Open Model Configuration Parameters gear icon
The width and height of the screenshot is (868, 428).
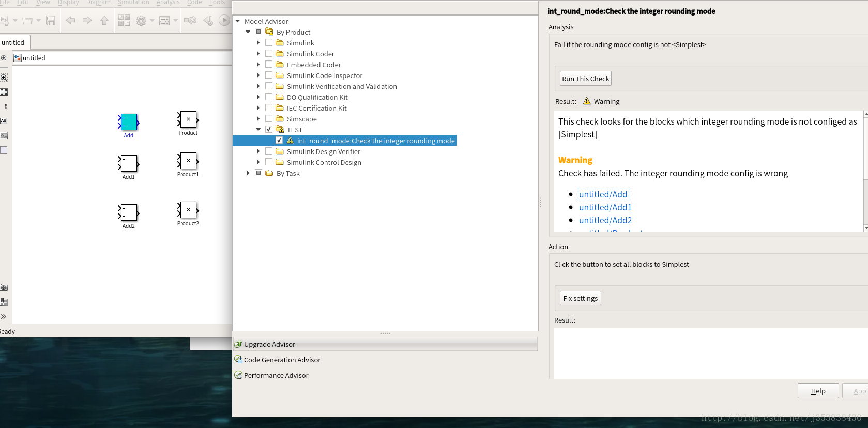pos(141,21)
